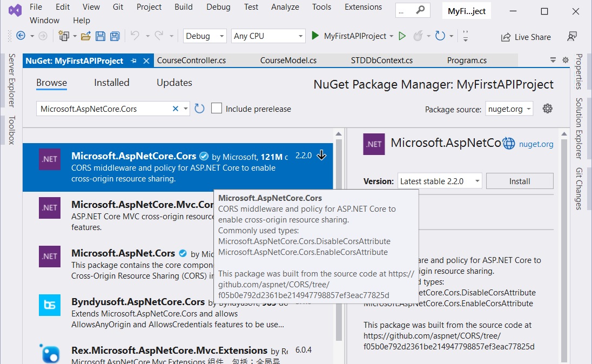
Task: Open the document tabs overflow dropdown list
Action: (x=553, y=60)
